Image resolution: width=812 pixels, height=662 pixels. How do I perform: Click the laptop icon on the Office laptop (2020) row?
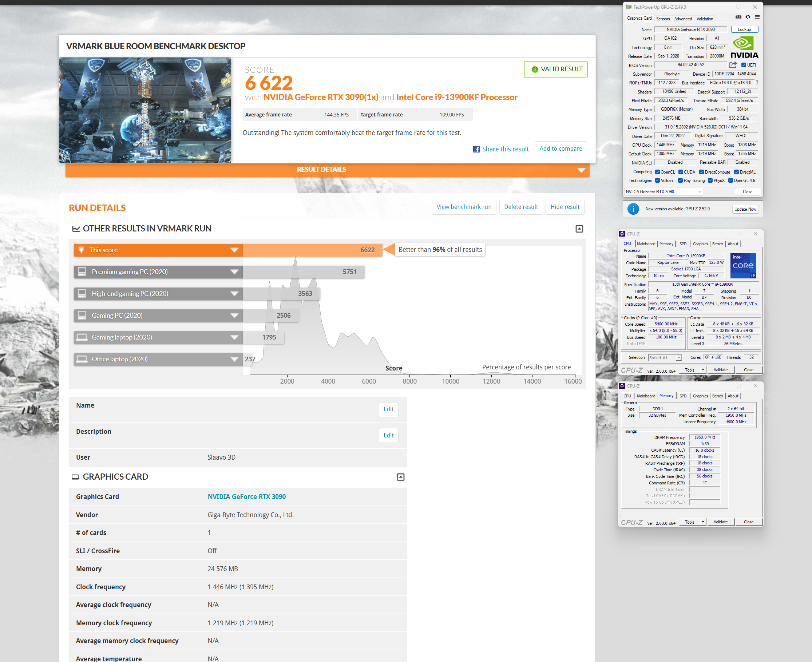[82, 359]
